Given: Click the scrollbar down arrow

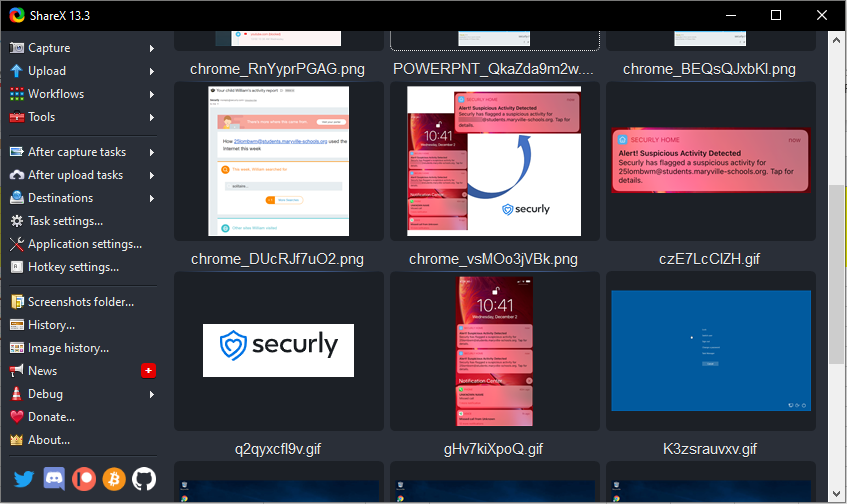Looking at the screenshot, I should click(x=836, y=494).
